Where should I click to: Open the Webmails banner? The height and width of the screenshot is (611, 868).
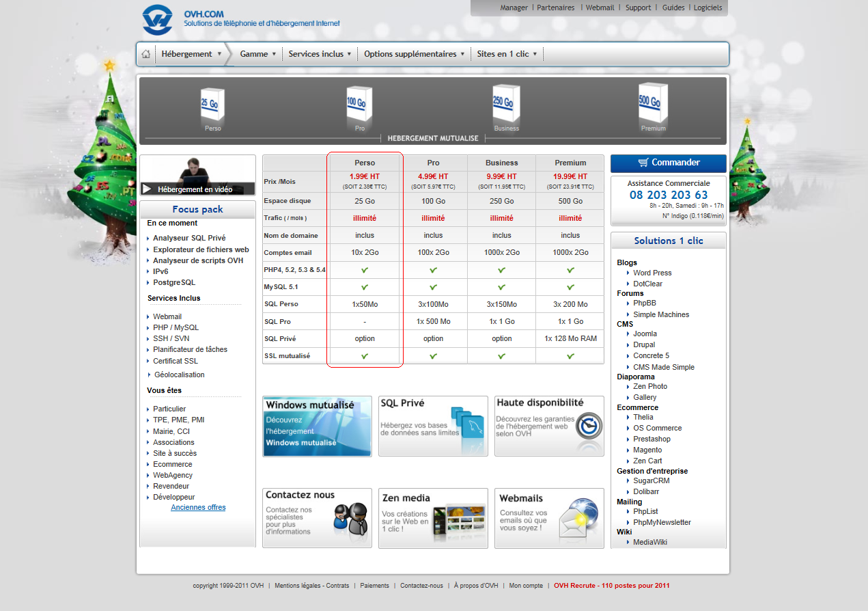coord(549,518)
